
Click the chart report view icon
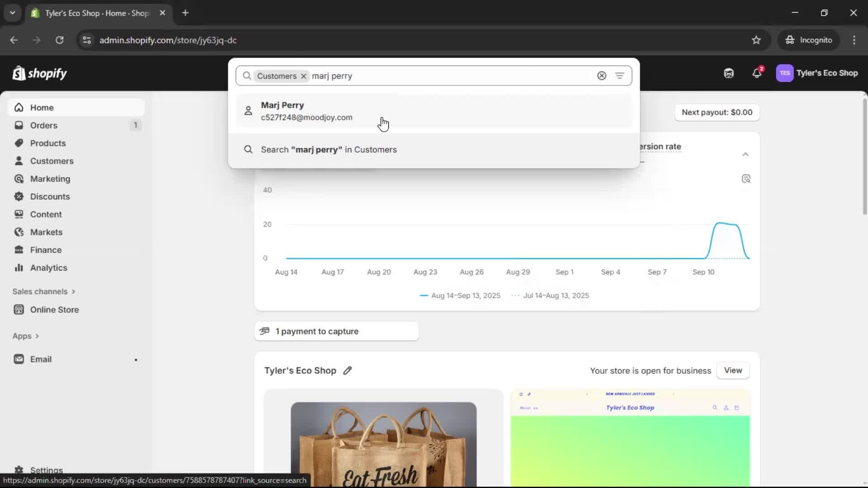coord(746,179)
